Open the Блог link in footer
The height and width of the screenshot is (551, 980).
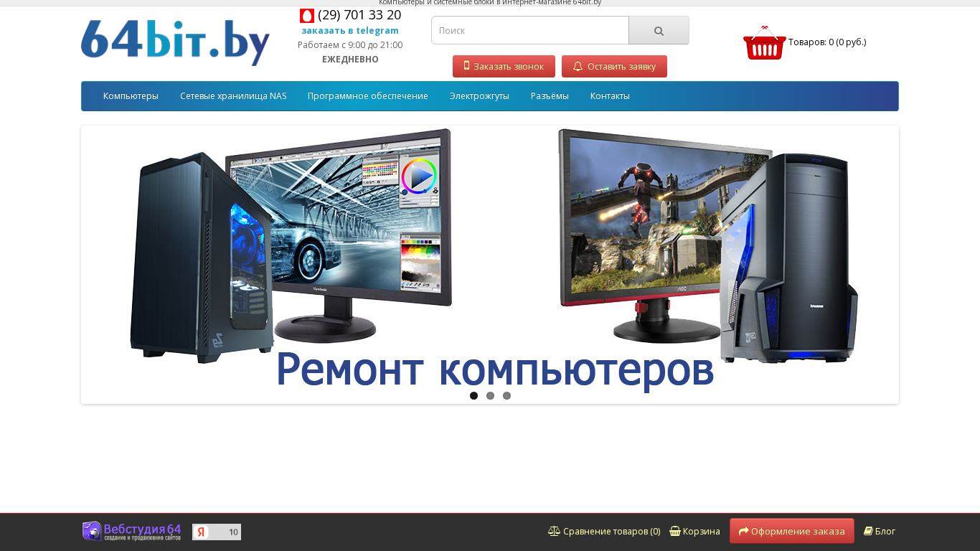pos(880,532)
